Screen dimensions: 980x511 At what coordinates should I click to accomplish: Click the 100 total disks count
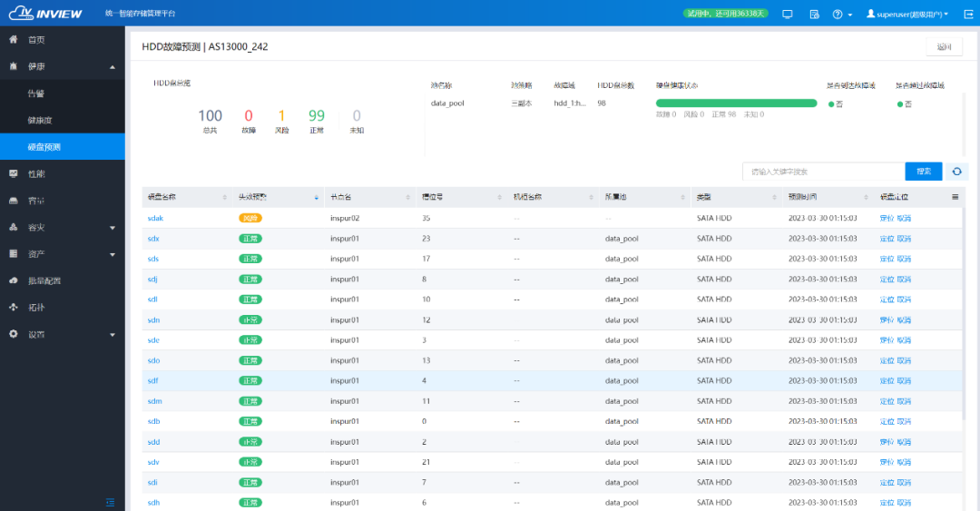click(210, 115)
